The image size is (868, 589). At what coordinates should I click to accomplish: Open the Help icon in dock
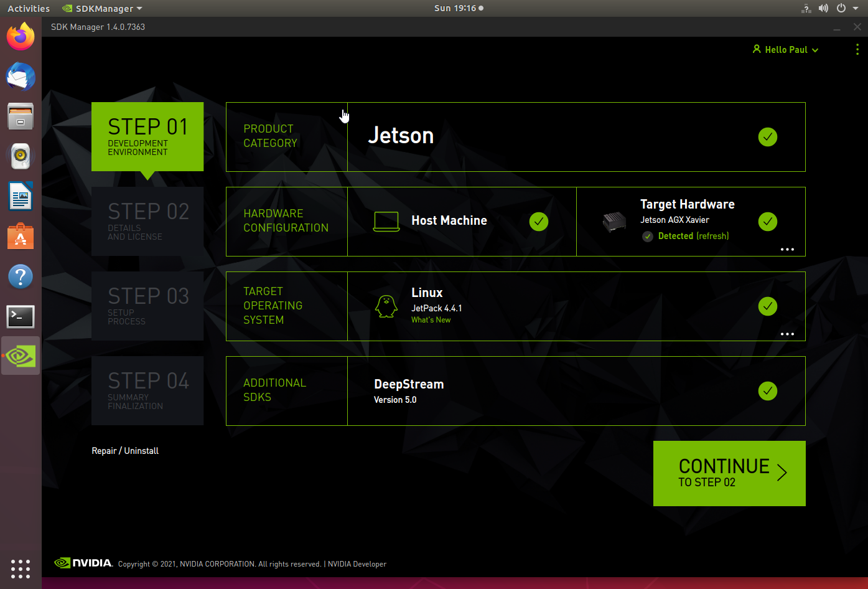pos(21,276)
